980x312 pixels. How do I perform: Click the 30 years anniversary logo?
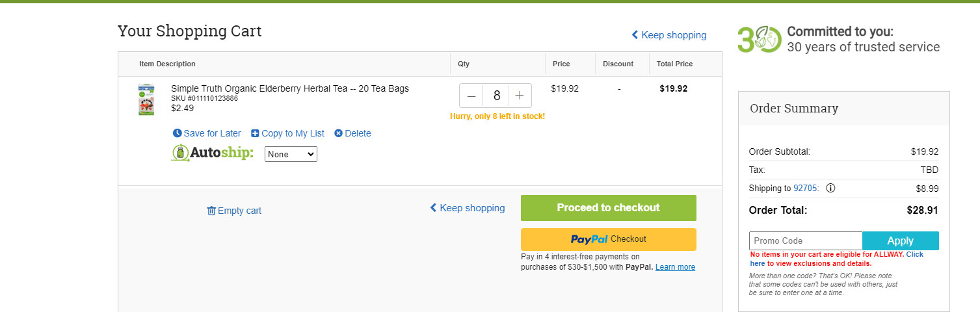759,40
